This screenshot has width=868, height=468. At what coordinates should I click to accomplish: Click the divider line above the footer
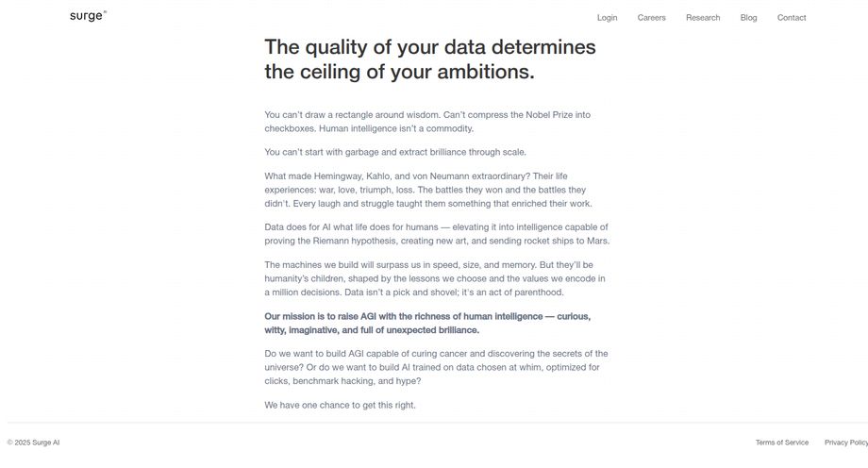438,423
